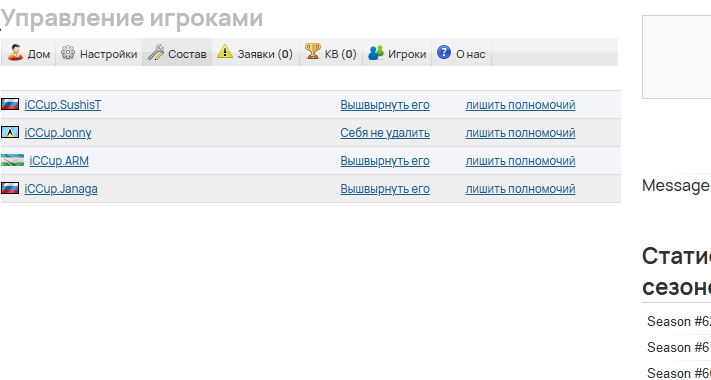This screenshot has width=711, height=380.
Task: Kick iCCup.Janaga with Вышвырнуть его
Action: click(385, 189)
